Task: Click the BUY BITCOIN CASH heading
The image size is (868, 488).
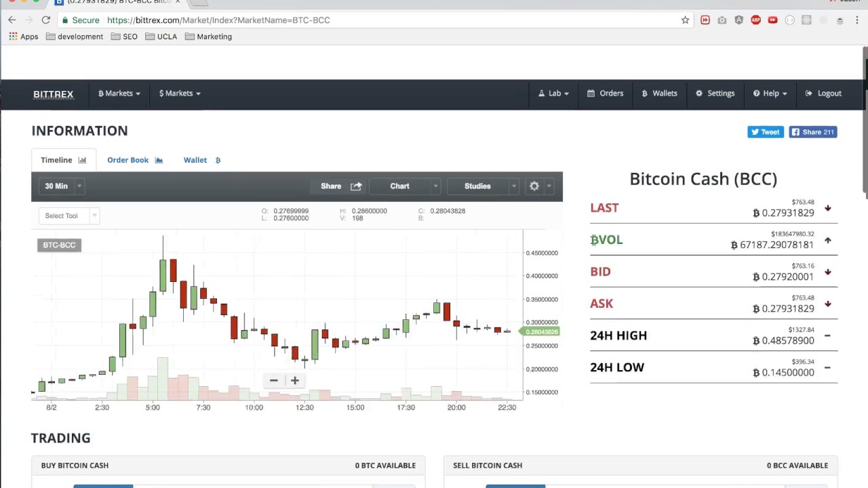Action: [75, 466]
